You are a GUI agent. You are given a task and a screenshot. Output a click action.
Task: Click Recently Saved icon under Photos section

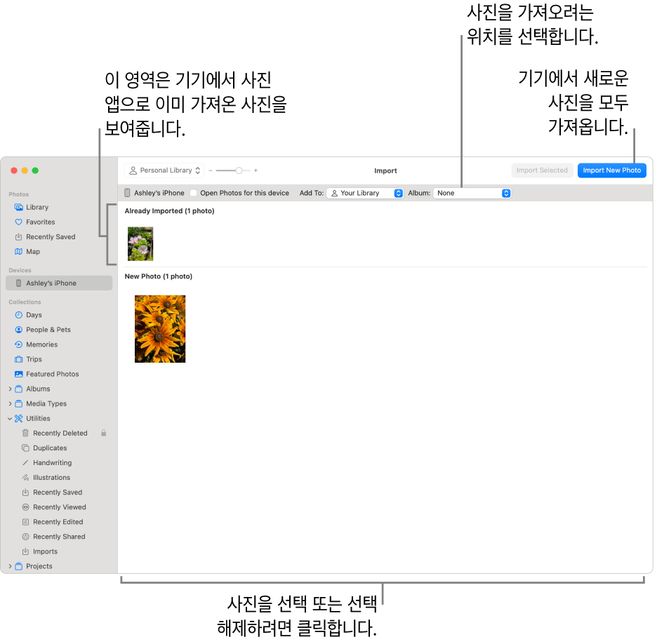pyautogui.click(x=18, y=237)
